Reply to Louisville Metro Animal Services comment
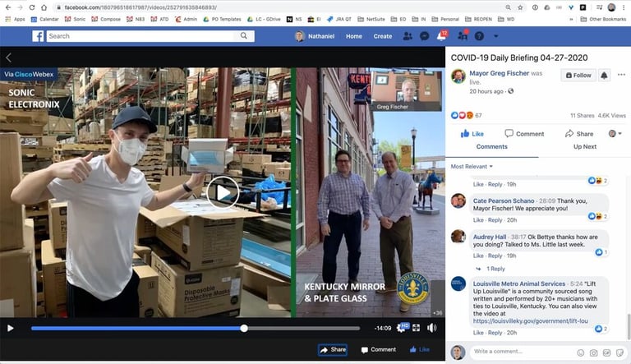 [x=495, y=333]
